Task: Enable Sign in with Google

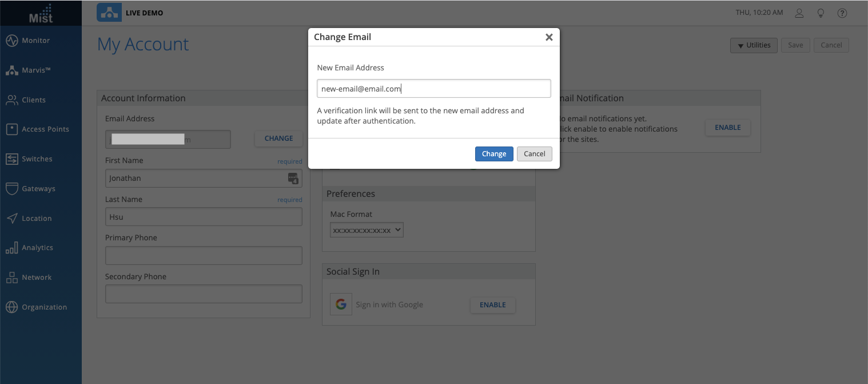Action: click(492, 305)
